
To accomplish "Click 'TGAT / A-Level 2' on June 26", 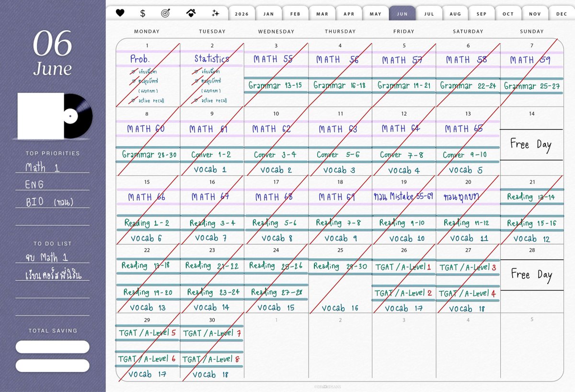I will click(x=403, y=293).
